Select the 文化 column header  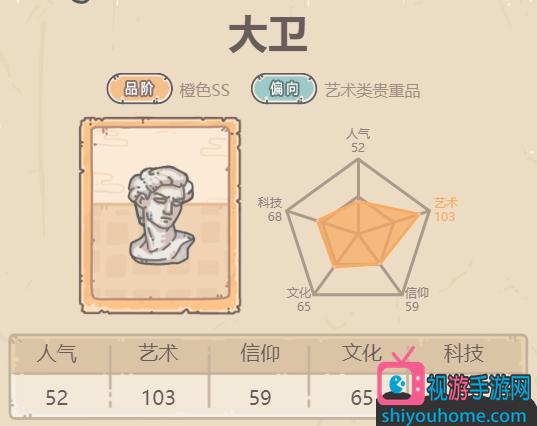(x=362, y=353)
